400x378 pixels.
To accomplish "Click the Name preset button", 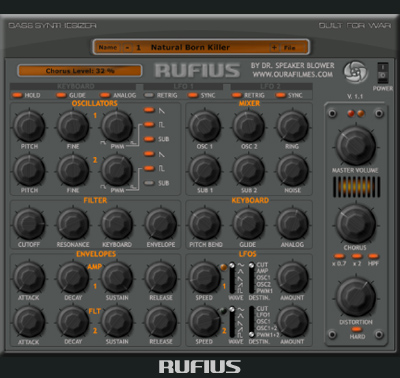I will click(x=108, y=48).
